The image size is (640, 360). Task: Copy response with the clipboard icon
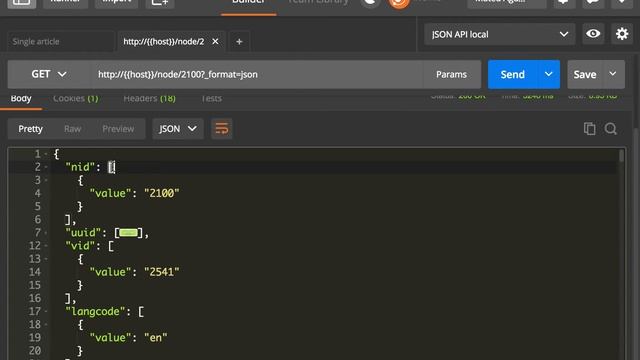[589, 129]
